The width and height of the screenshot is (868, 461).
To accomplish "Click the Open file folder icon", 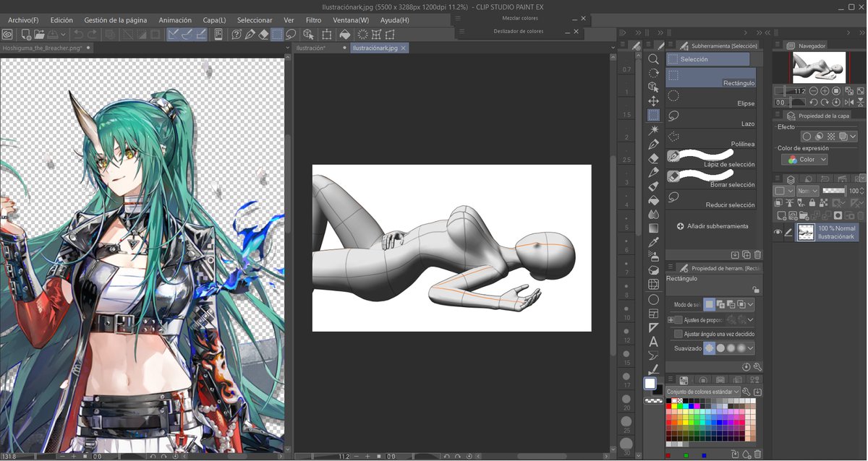I will tap(39, 34).
